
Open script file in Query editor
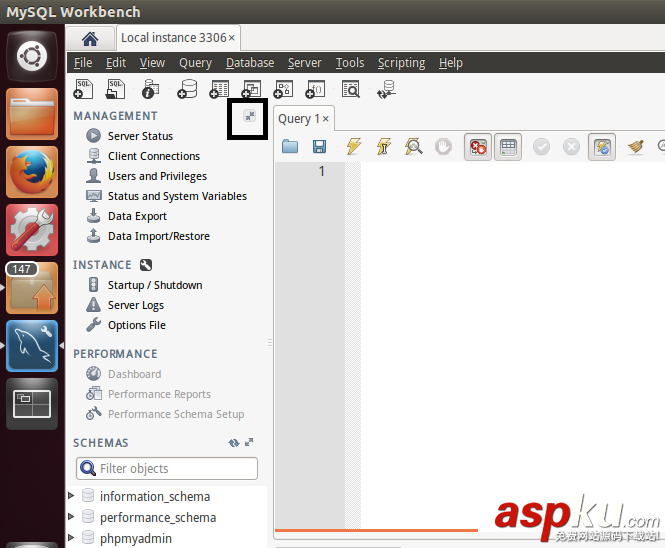[x=290, y=146]
